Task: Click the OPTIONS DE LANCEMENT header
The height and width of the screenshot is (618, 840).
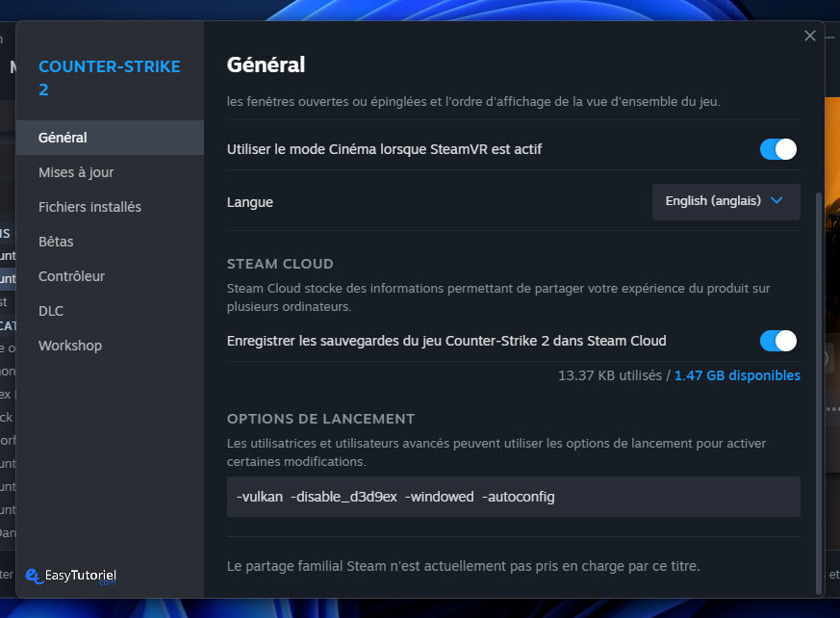Action: coord(320,419)
